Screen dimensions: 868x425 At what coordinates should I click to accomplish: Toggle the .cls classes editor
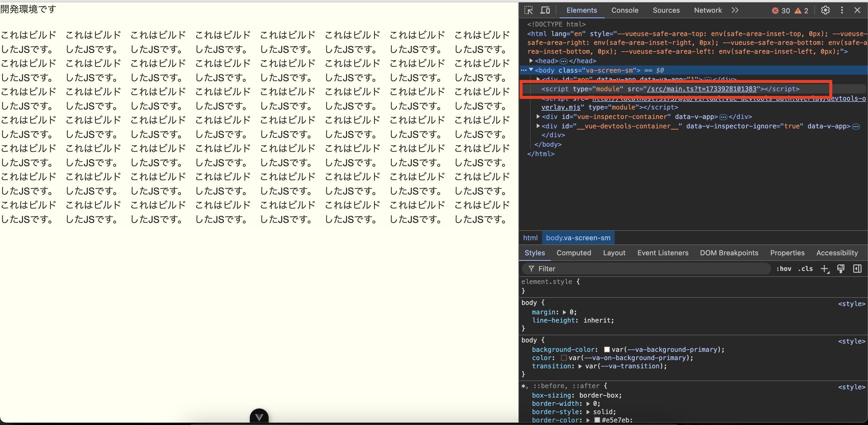[806, 269]
